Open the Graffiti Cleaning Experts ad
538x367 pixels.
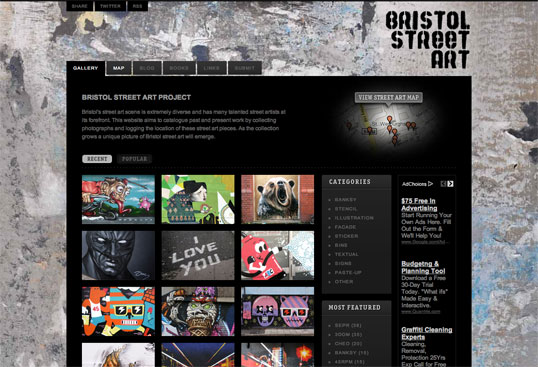(x=426, y=333)
